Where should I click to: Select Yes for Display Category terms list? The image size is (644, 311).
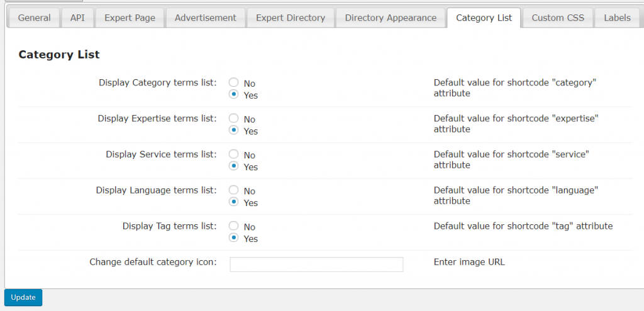[234, 95]
